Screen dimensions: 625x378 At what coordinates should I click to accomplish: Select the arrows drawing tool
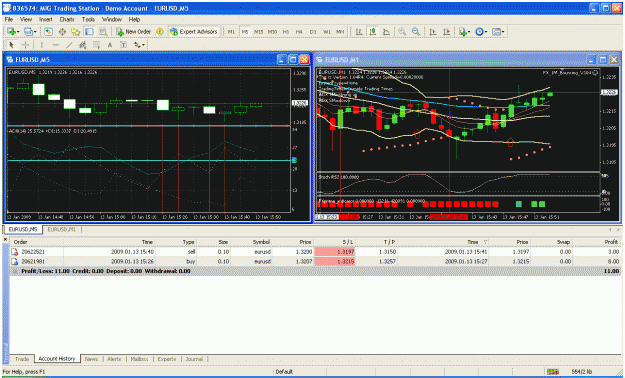pos(137,45)
